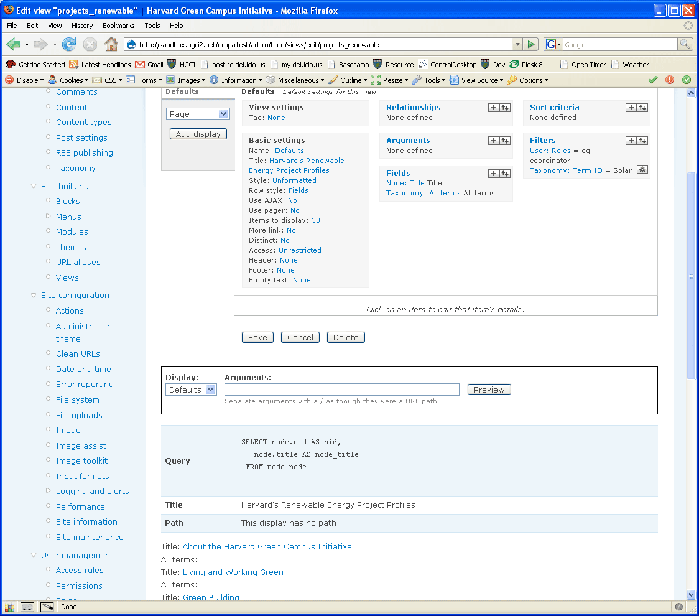
Task: Click the add button on the Filters panel
Action: [x=631, y=141]
